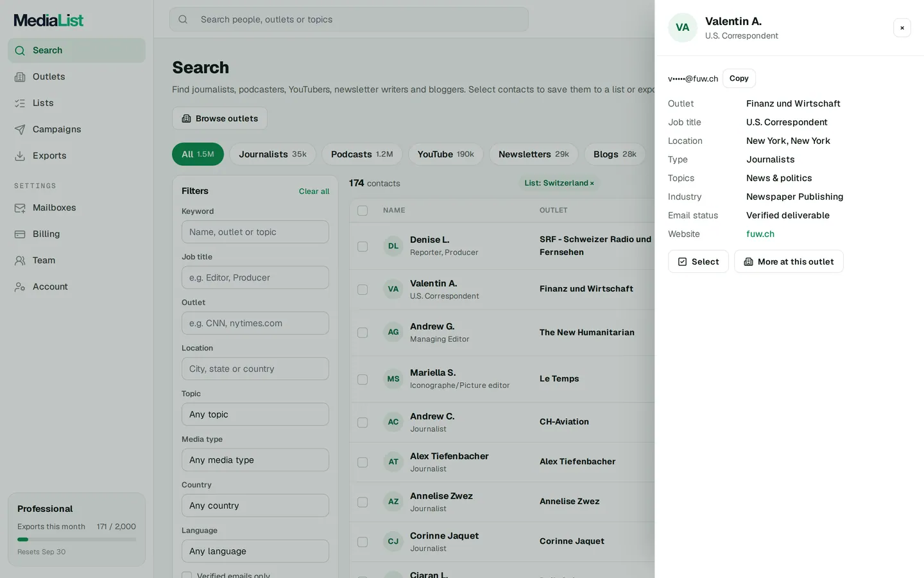The image size is (924, 578).
Task: Open the Any language dropdown
Action: point(255,551)
